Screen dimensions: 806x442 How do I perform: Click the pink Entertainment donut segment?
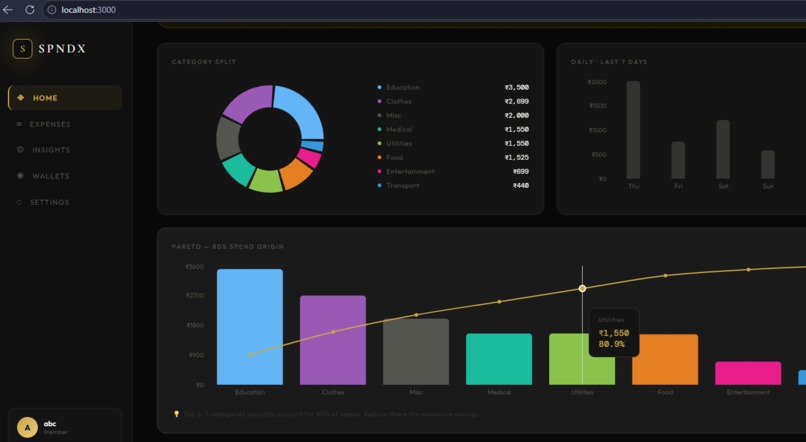309,157
